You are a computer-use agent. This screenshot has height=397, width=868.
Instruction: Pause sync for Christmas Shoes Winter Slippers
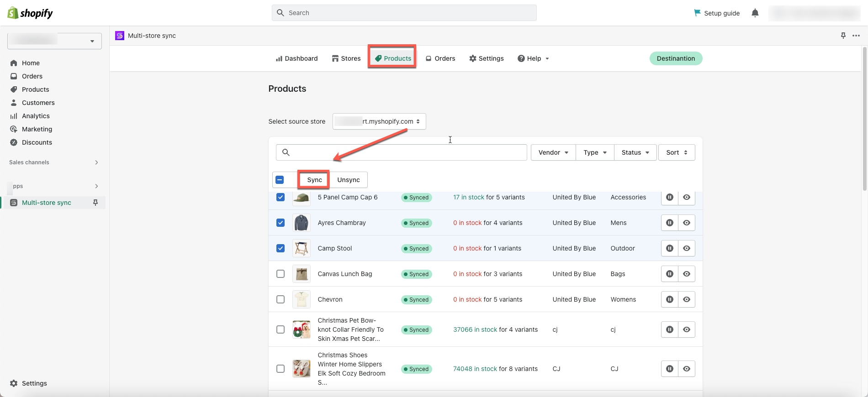670,369
